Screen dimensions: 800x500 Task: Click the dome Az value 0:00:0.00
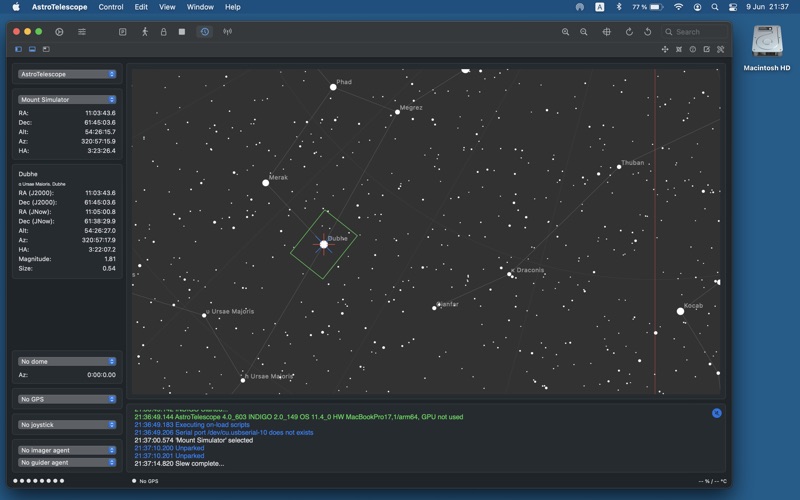point(101,374)
